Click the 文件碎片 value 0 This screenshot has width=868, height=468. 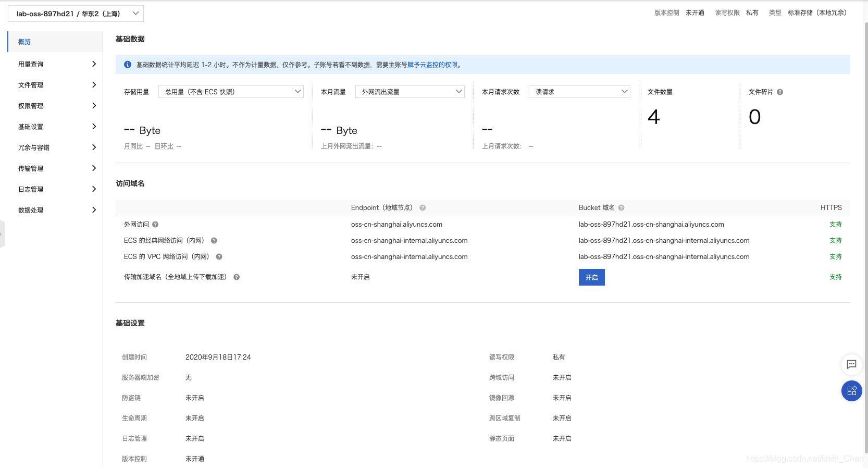click(x=754, y=117)
